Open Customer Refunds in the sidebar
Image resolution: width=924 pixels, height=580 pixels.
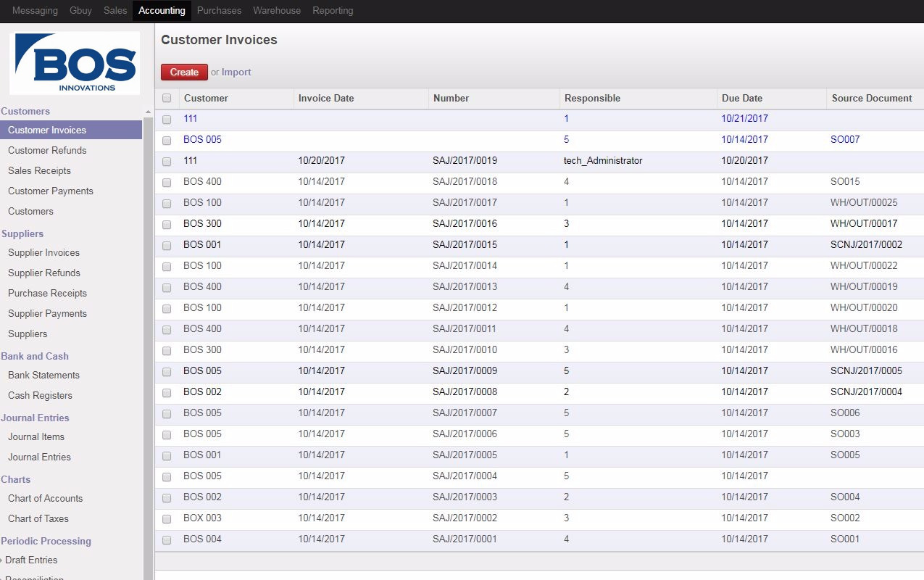tap(47, 150)
